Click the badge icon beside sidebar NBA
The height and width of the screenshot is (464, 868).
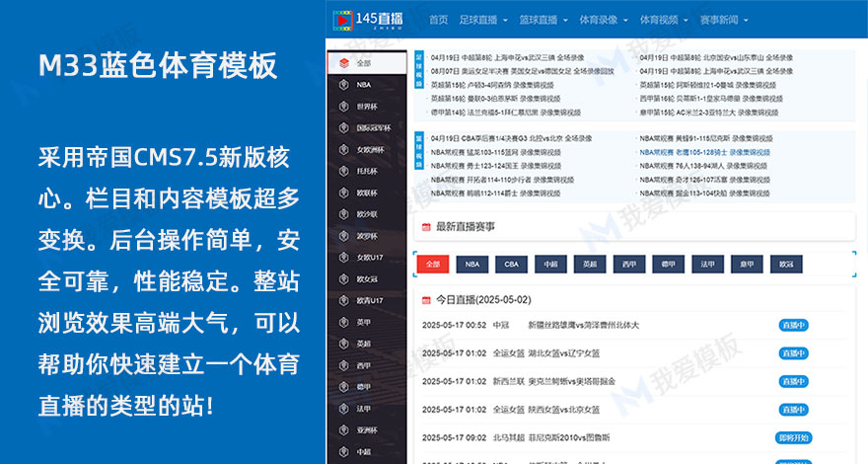coord(344,84)
